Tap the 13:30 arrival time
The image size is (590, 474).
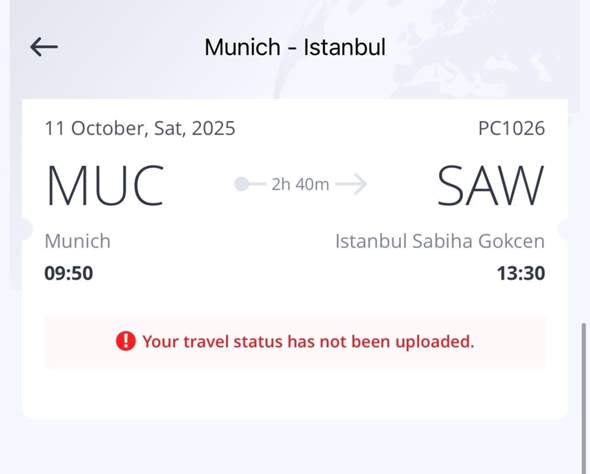[521, 273]
